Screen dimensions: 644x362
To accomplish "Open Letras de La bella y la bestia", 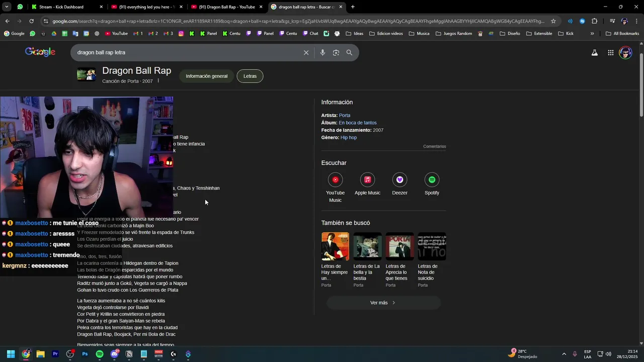I will [x=367, y=260].
